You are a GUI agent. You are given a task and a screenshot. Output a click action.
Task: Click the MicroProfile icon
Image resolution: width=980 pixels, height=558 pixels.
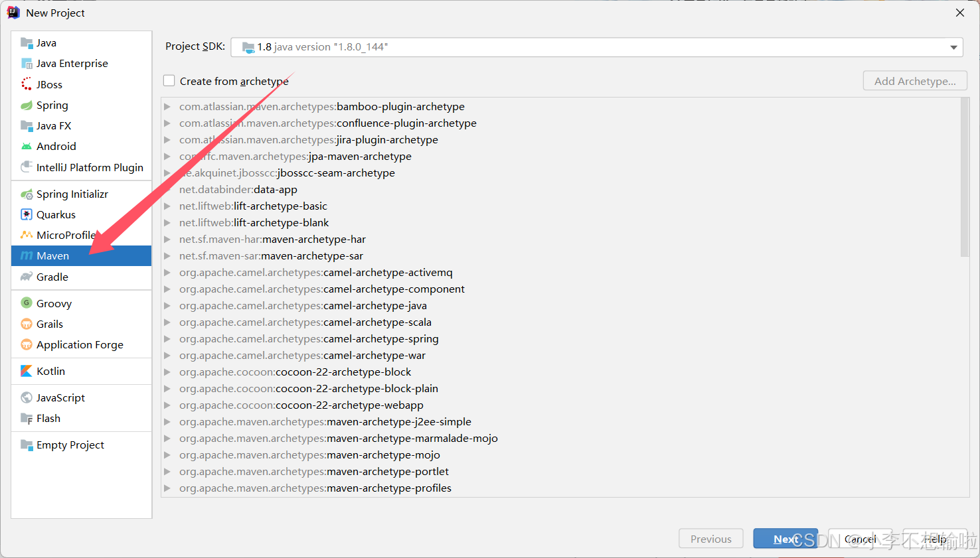point(27,235)
